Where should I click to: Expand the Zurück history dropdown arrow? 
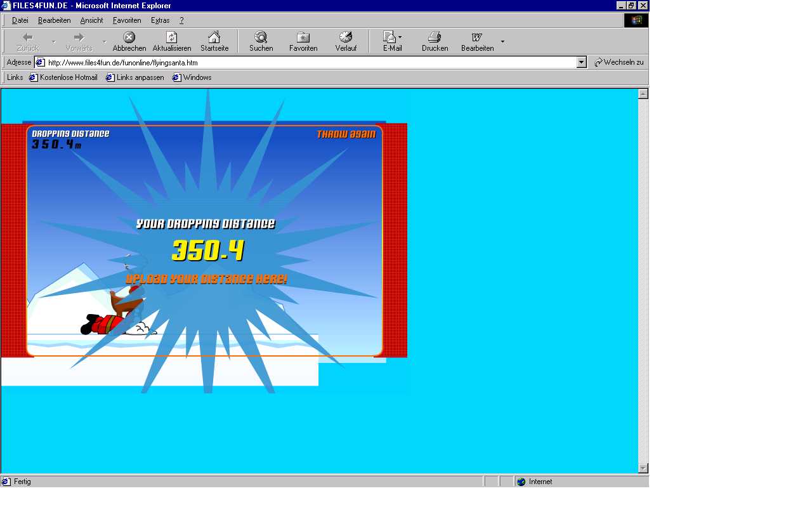click(x=53, y=42)
